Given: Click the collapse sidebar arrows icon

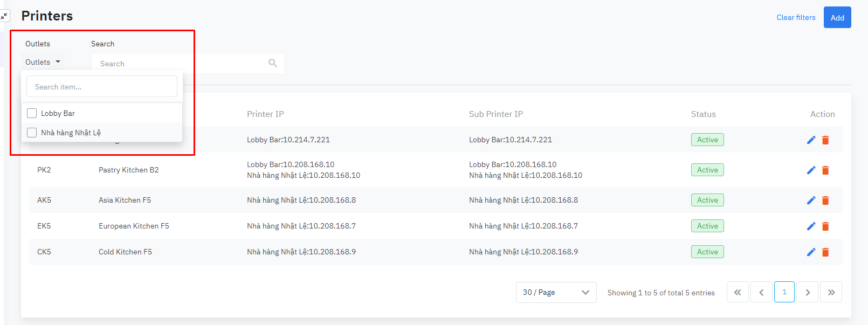Looking at the screenshot, I should pyautogui.click(x=4, y=16).
